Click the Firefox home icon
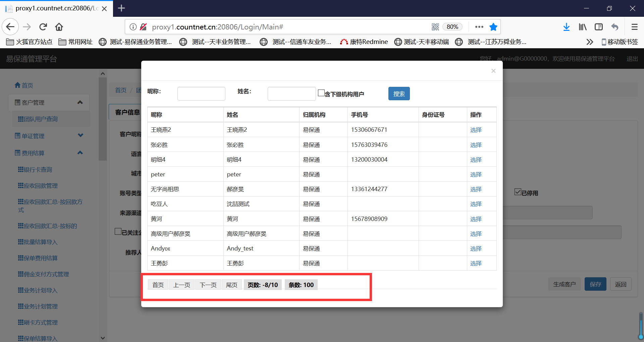 pos(59,27)
